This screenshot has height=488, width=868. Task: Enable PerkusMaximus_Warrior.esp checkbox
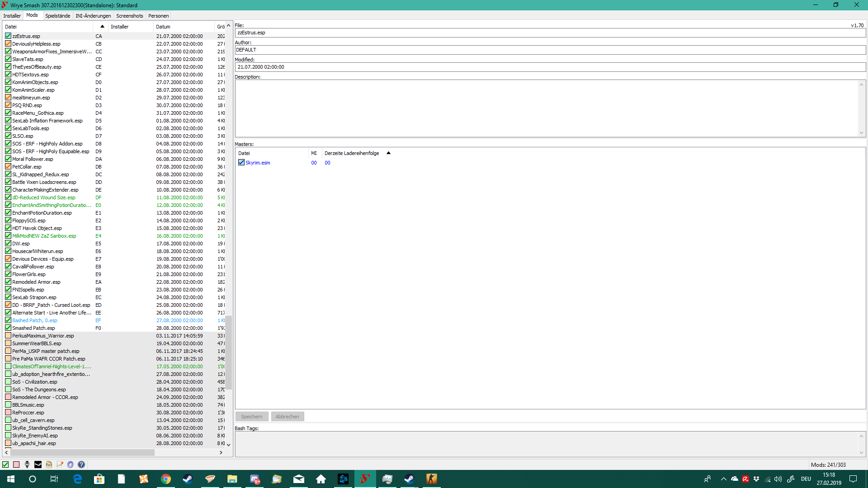pos(8,336)
